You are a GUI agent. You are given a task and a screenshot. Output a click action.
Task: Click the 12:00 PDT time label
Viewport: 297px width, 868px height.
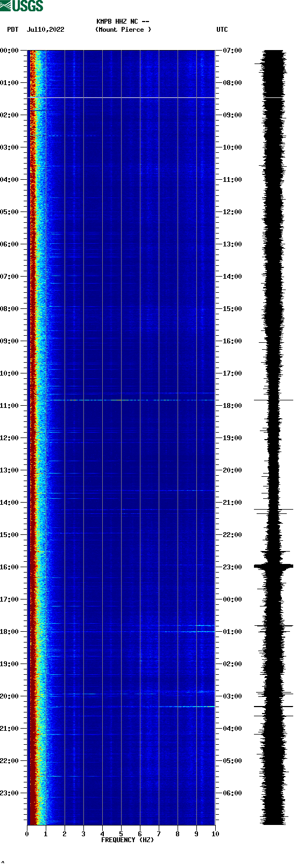pyautogui.click(x=10, y=438)
